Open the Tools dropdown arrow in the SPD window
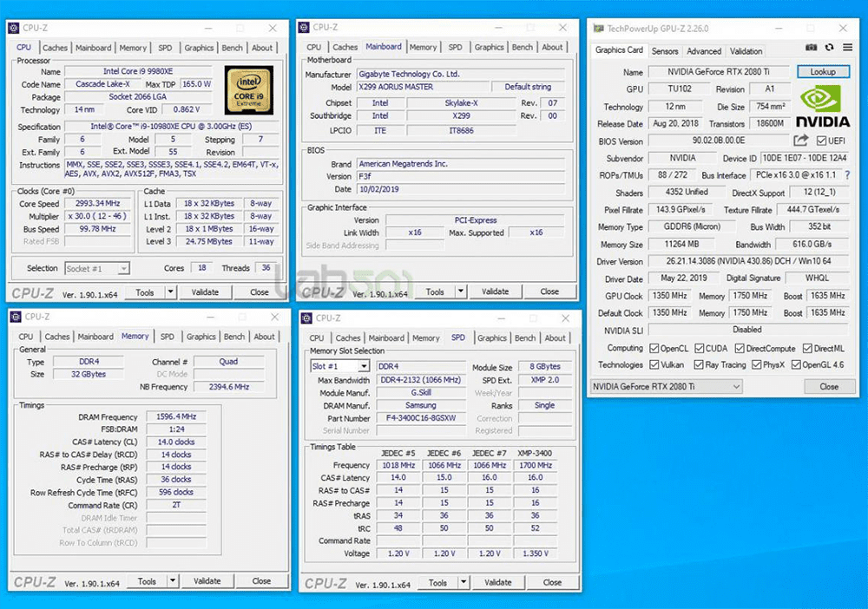 tap(464, 582)
